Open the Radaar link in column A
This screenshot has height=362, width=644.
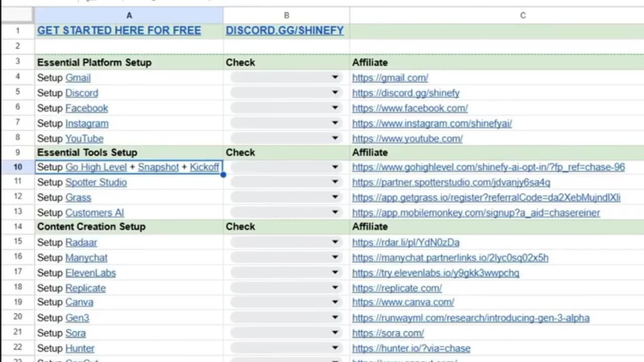[81, 242]
